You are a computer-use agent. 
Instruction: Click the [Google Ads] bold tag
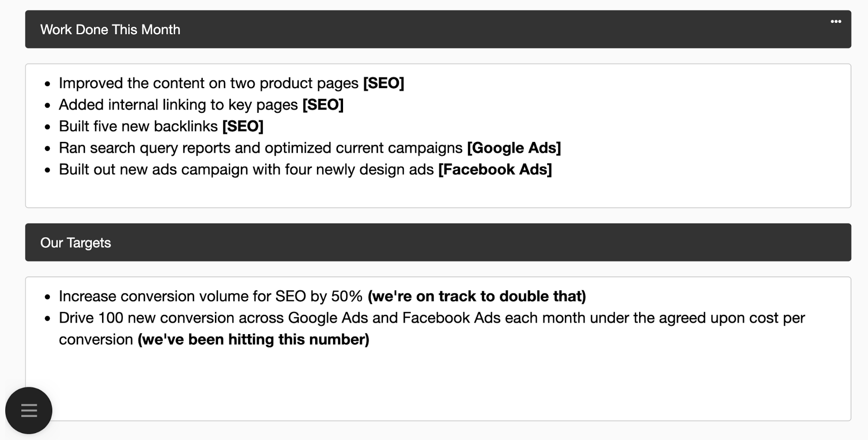[514, 148]
